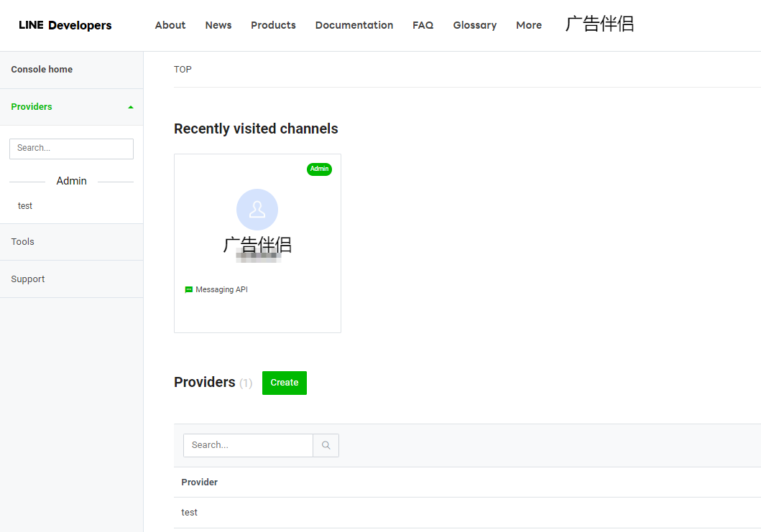The image size is (761, 532).
Task: Open the More navigation dropdown
Action: point(528,25)
